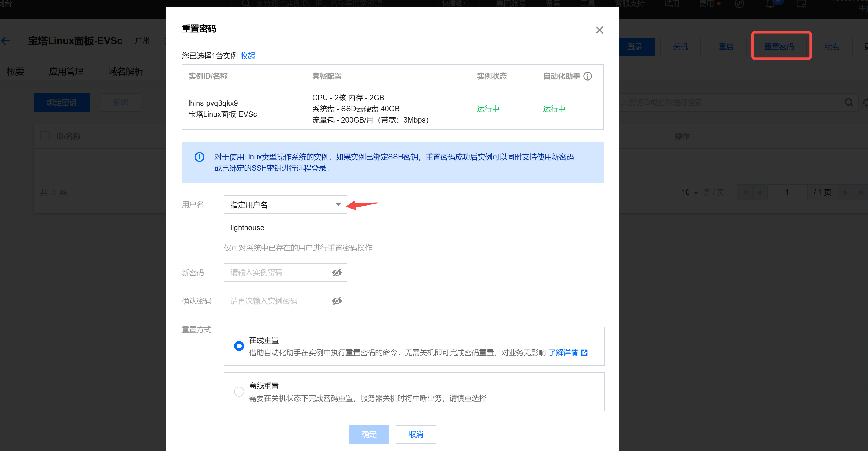
Task: Click the back arrow next to instance name
Action: point(6,41)
